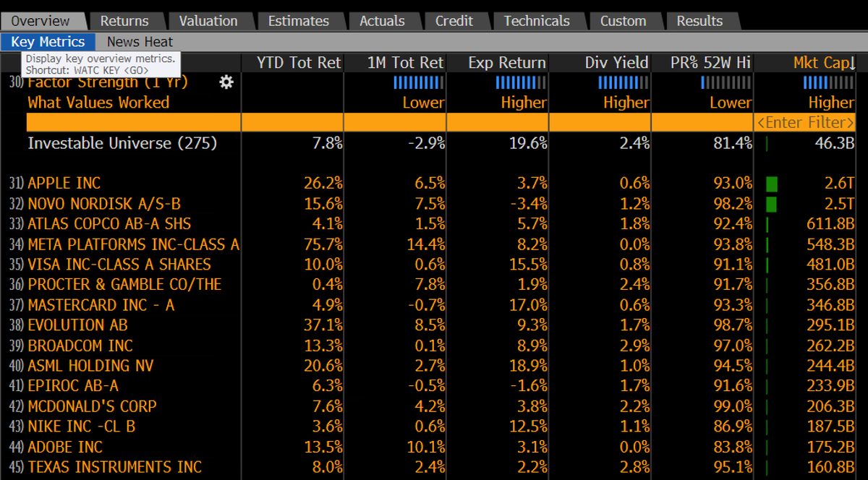
Task: Open the Factor Strength (1 Yr) row
Action: point(107,82)
